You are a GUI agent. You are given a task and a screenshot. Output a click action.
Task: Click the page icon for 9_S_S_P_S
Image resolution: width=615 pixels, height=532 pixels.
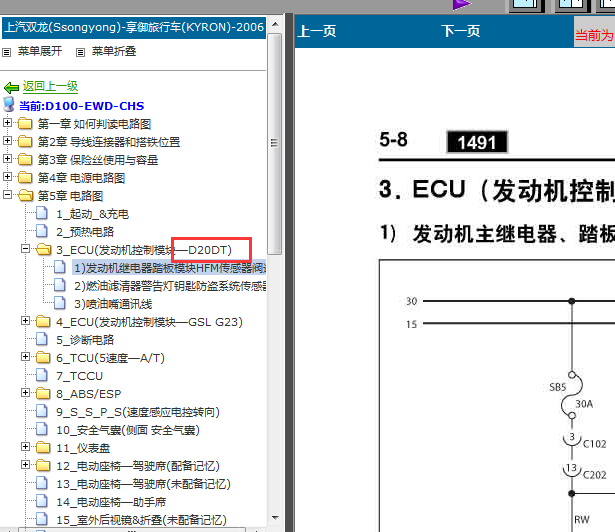(42, 412)
